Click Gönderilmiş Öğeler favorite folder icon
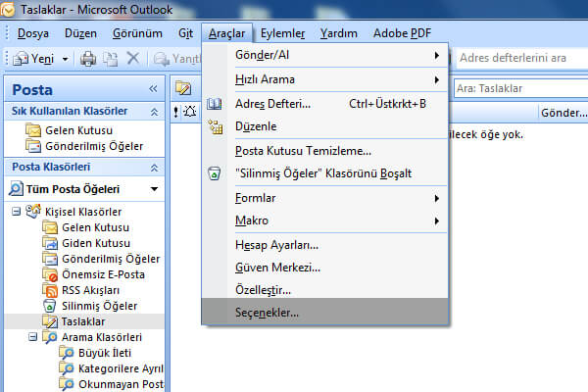The image size is (588, 392). click(33, 146)
